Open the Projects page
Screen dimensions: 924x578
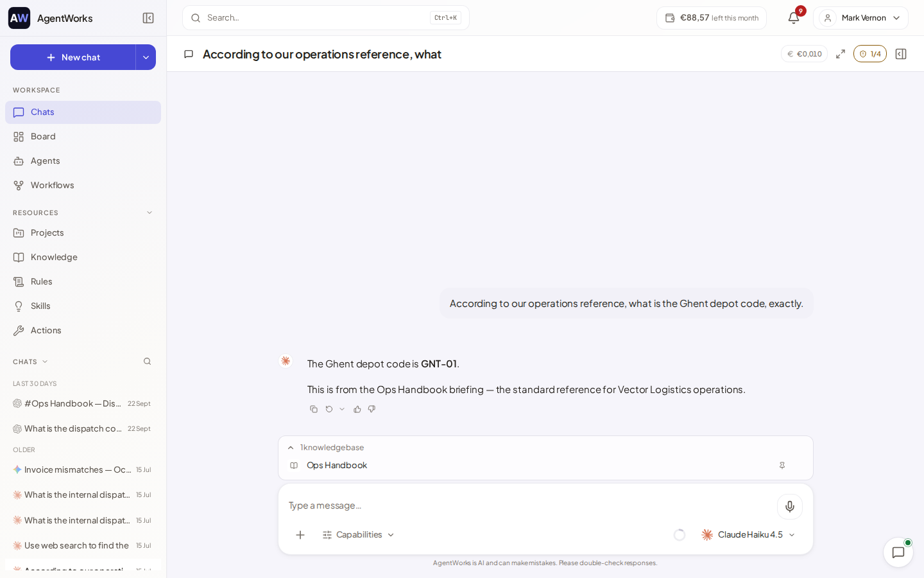click(83, 233)
